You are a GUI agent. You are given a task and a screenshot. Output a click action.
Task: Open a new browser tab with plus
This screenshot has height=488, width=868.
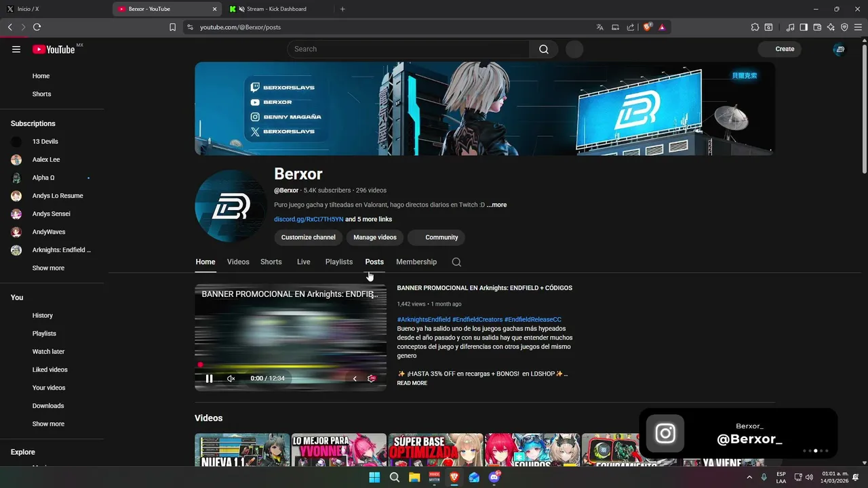point(342,9)
